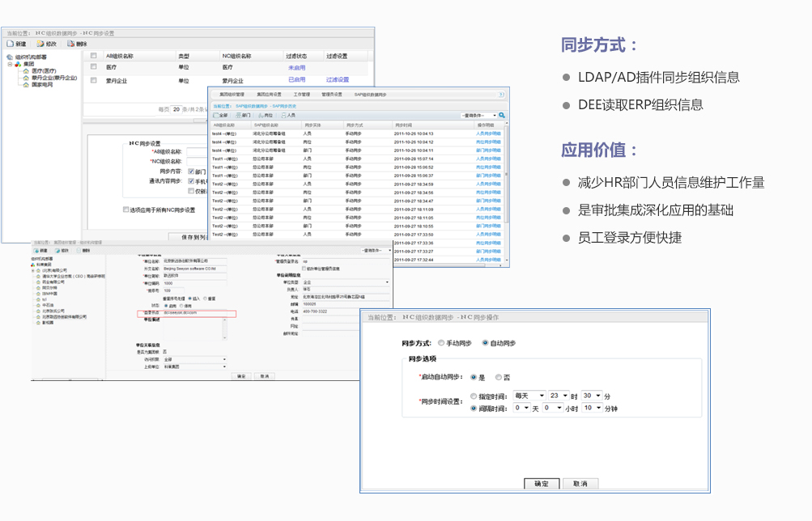Open 集团应用设置 tab in SAP window

tap(269, 95)
